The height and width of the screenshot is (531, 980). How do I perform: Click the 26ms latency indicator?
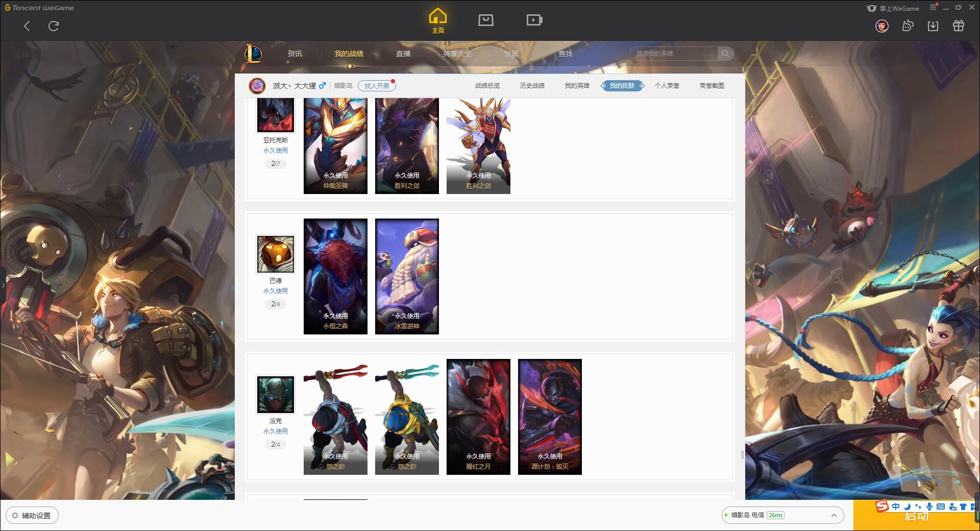(775, 515)
